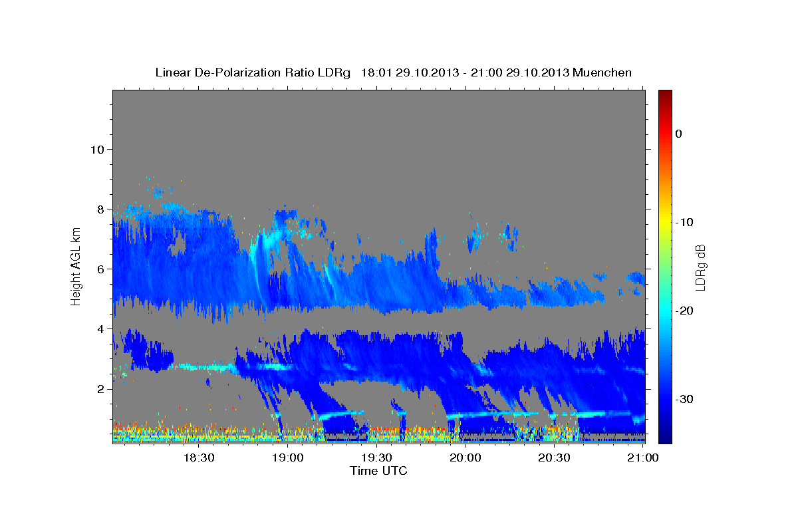
Task: Click the plot title 'Linear De-Polarization Ratio LDRg'
Action: coord(253,72)
